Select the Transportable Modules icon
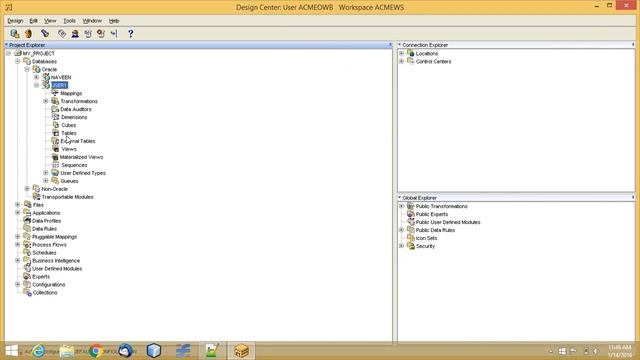Screen dimensions: 640x360 tap(36, 197)
